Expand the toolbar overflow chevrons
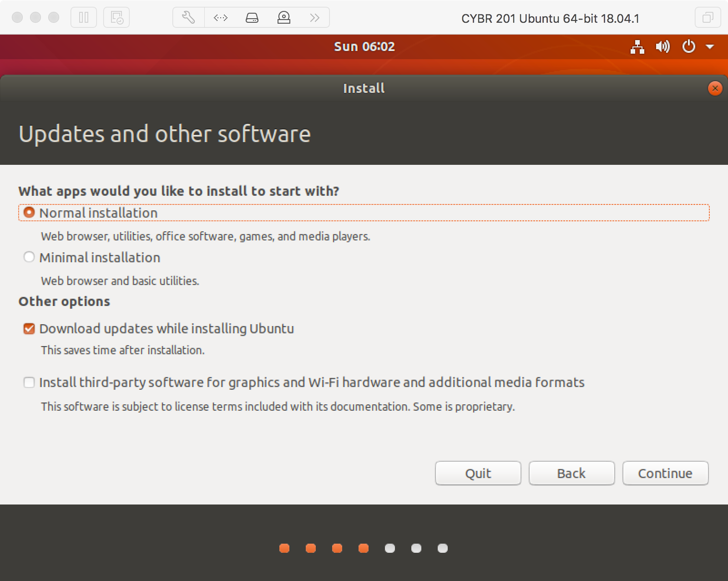The width and height of the screenshot is (728, 581). click(314, 18)
